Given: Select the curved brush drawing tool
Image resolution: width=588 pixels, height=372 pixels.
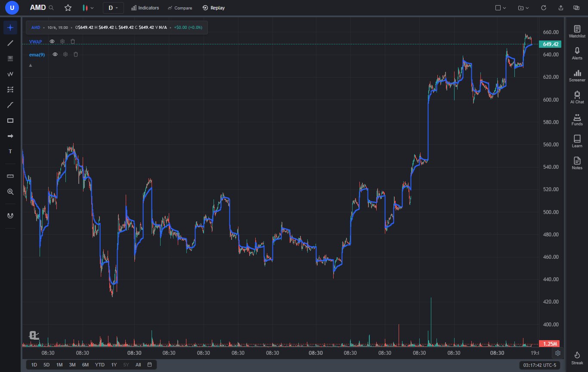Looking at the screenshot, I should (x=10, y=105).
